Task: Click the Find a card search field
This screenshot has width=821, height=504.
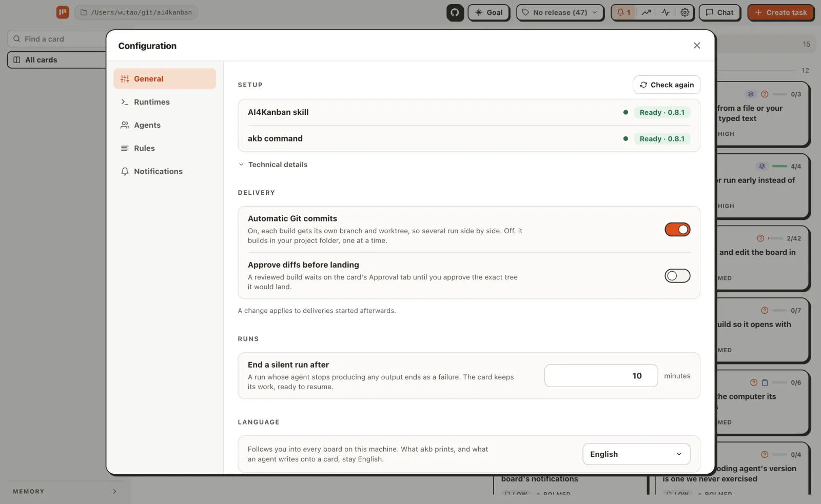Action: (x=57, y=39)
